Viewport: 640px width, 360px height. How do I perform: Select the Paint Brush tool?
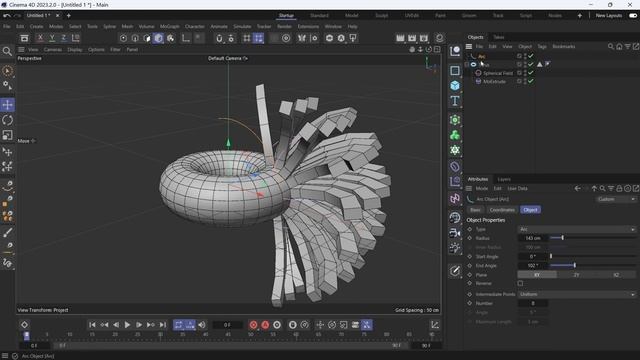7,233
